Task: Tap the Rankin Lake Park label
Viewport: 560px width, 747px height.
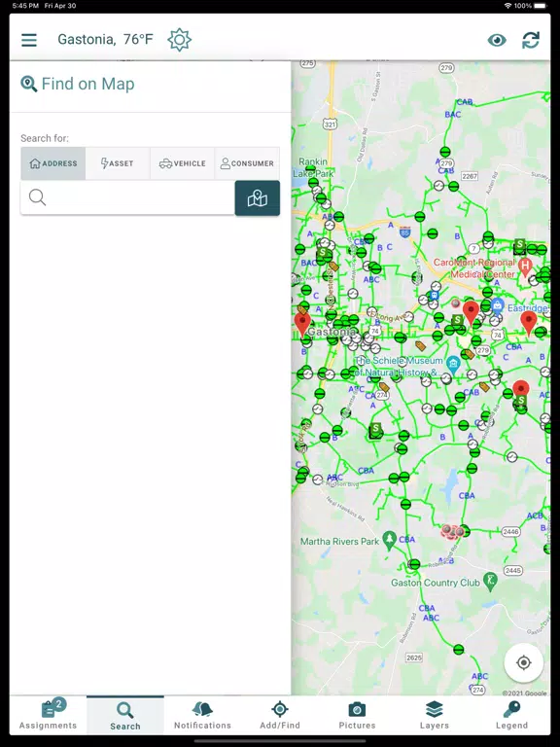Action: (313, 167)
